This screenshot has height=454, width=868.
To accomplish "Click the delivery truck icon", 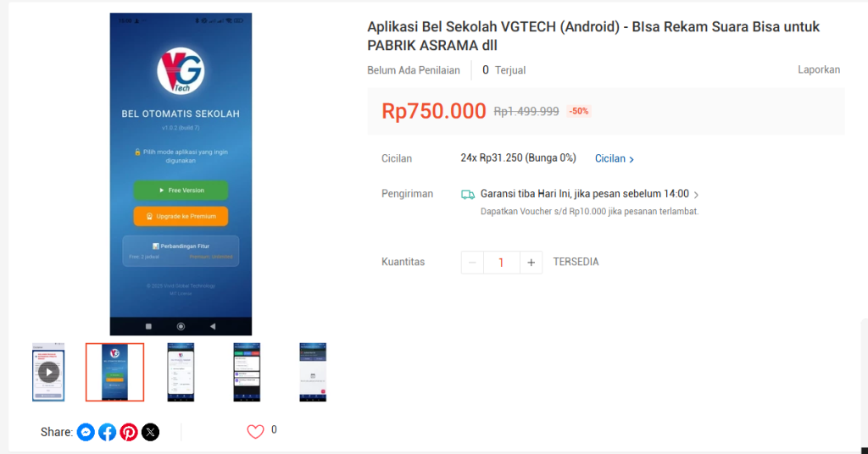I will pos(468,195).
